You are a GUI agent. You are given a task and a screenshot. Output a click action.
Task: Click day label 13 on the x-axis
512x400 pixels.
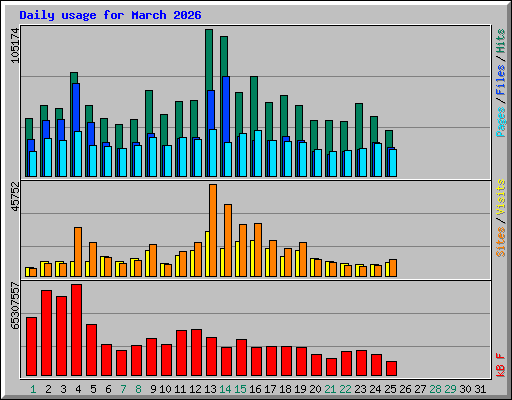click(x=210, y=389)
